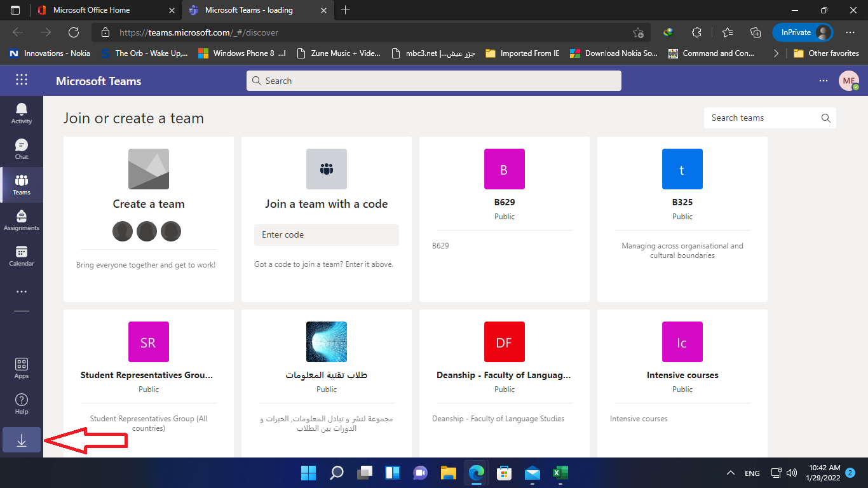Open Help in the Teams sidebar
The image size is (868, 488).
22,403
